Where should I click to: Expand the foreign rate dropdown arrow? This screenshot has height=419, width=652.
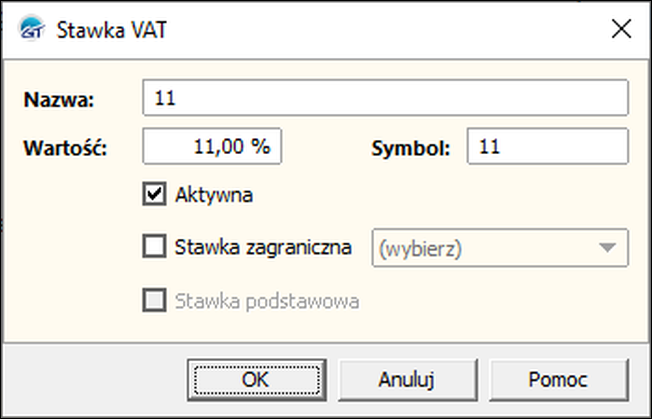coord(606,247)
